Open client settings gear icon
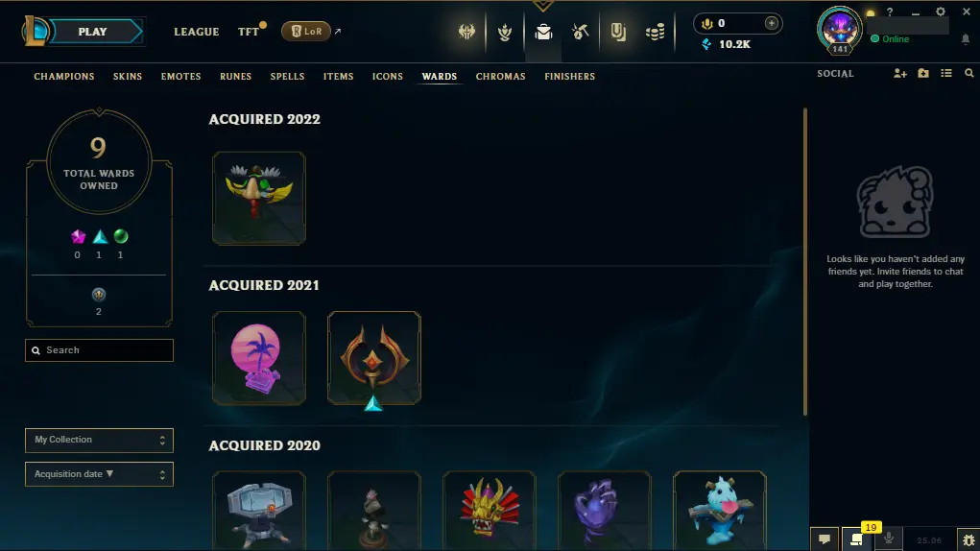The image size is (980, 551). (941, 12)
